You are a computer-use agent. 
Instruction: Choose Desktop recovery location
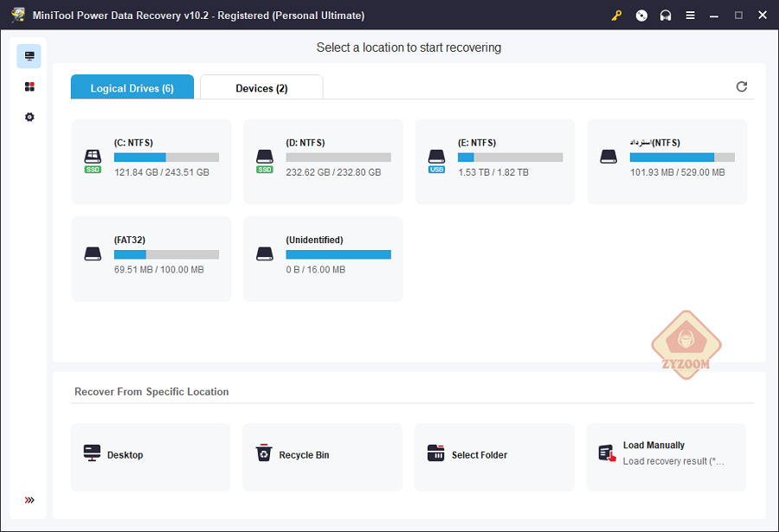pos(151,458)
